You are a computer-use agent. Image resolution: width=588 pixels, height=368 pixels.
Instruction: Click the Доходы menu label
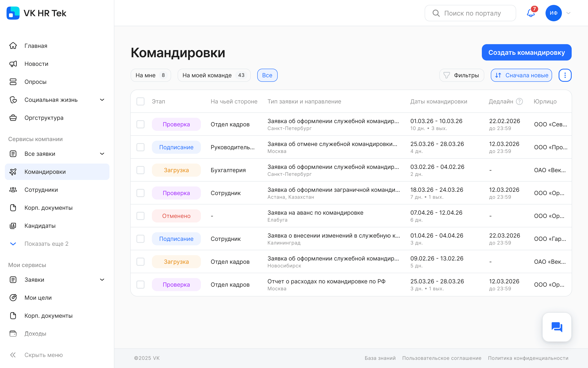[x=36, y=334]
